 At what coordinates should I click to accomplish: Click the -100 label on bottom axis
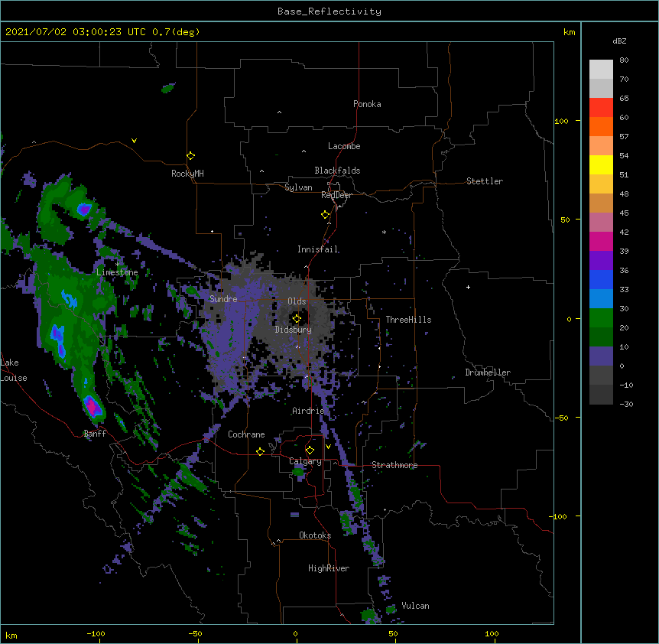pyautogui.click(x=96, y=633)
